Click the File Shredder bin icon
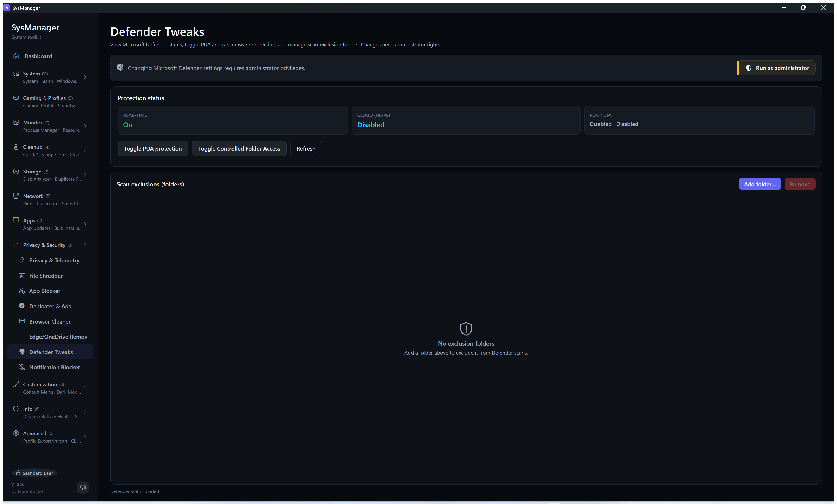The height and width of the screenshot is (504, 837). (x=22, y=276)
